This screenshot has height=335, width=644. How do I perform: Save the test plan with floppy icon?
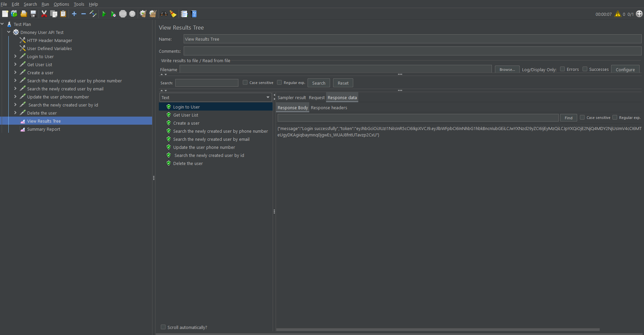33,14
